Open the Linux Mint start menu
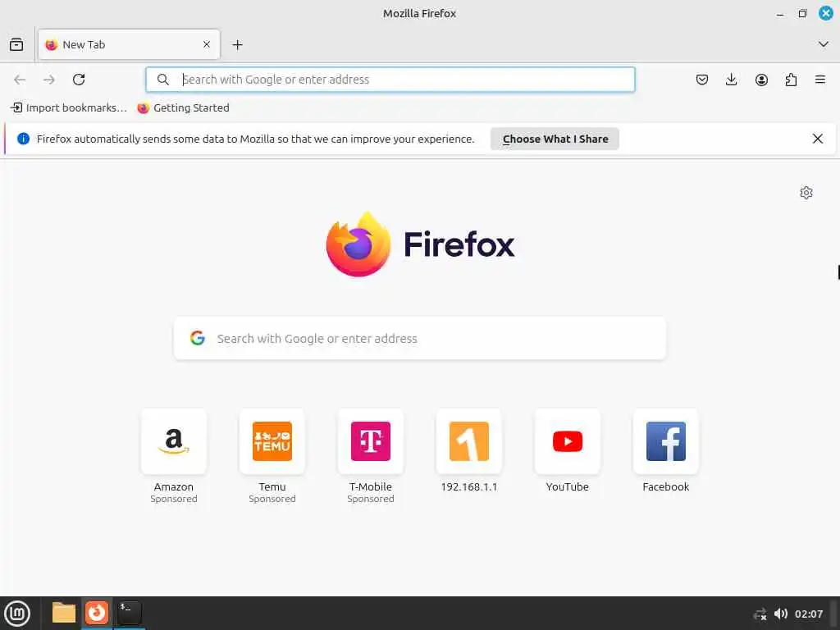The width and height of the screenshot is (840, 630). [x=17, y=614]
